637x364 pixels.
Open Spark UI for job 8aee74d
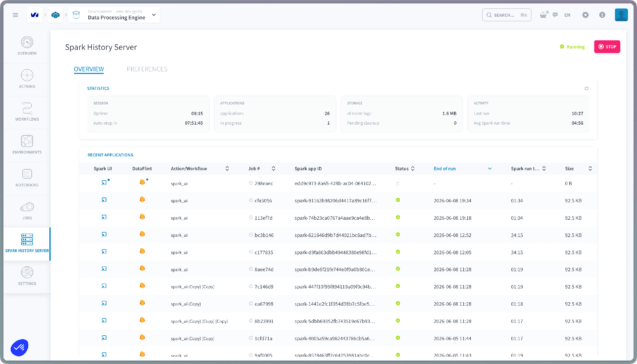pos(104,269)
